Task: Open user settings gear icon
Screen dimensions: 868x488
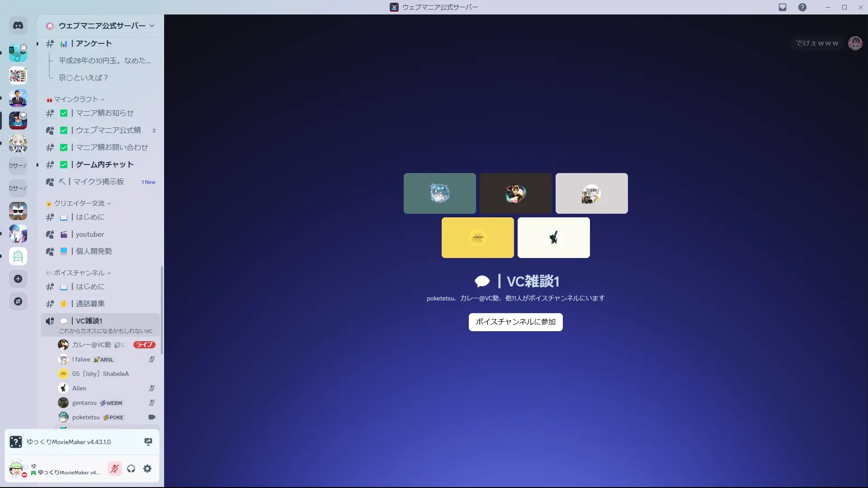Action: (x=147, y=469)
